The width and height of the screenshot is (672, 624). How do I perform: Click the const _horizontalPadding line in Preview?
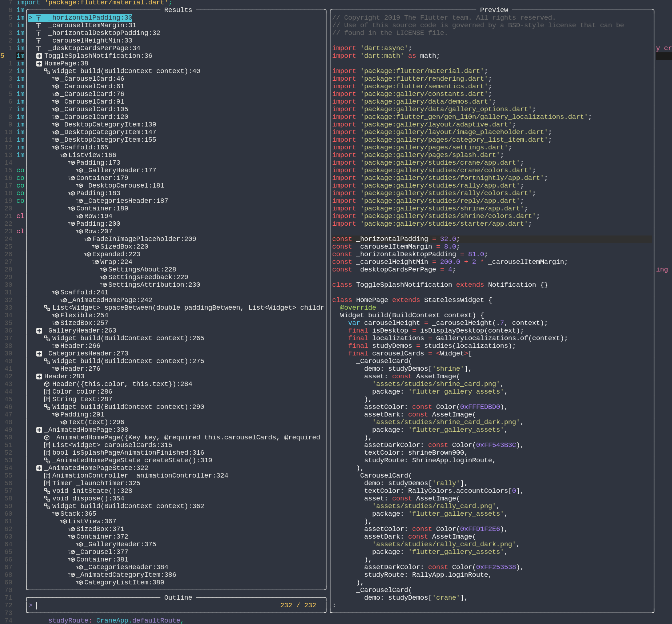coord(492,239)
